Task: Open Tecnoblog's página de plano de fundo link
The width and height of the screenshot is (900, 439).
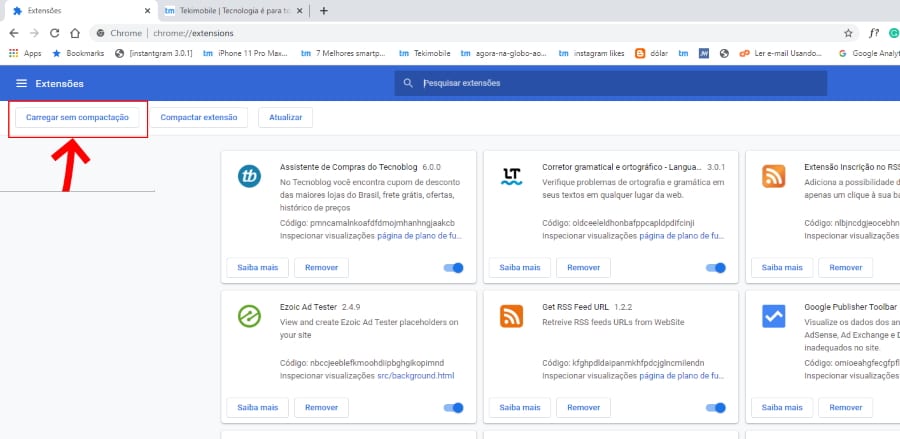Action: pos(420,236)
